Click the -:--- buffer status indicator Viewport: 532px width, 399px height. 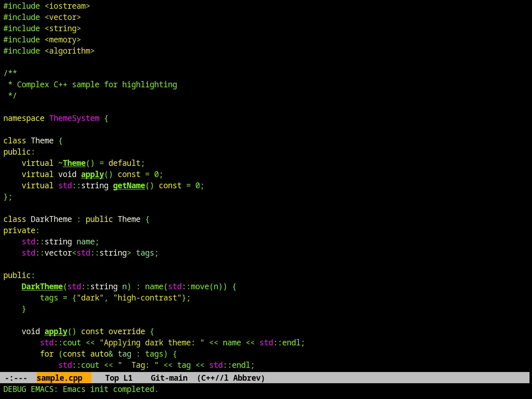click(x=16, y=378)
